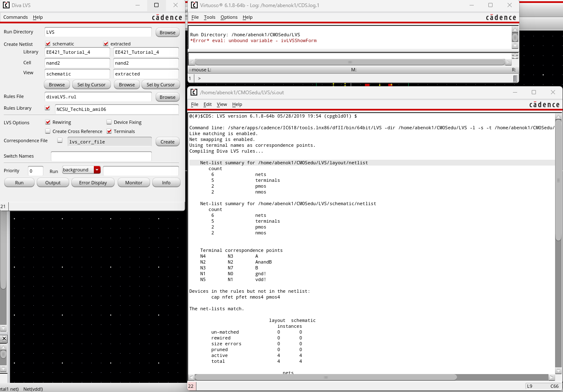Viewport: 563px width, 392px height.
Task: Click the si.out horizontal scrollbar thumb
Action: click(326, 377)
